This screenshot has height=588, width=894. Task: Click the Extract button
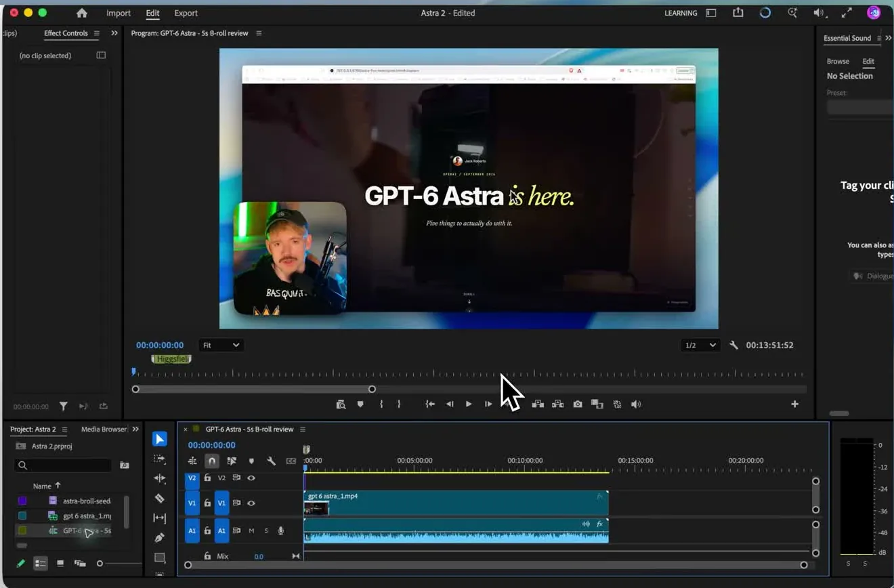pyautogui.click(x=558, y=404)
